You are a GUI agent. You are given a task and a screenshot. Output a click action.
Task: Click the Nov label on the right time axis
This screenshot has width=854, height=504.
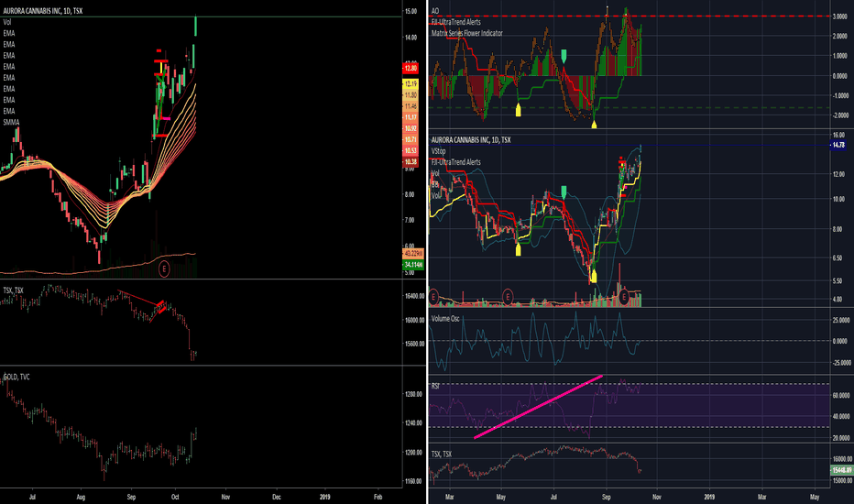click(657, 497)
